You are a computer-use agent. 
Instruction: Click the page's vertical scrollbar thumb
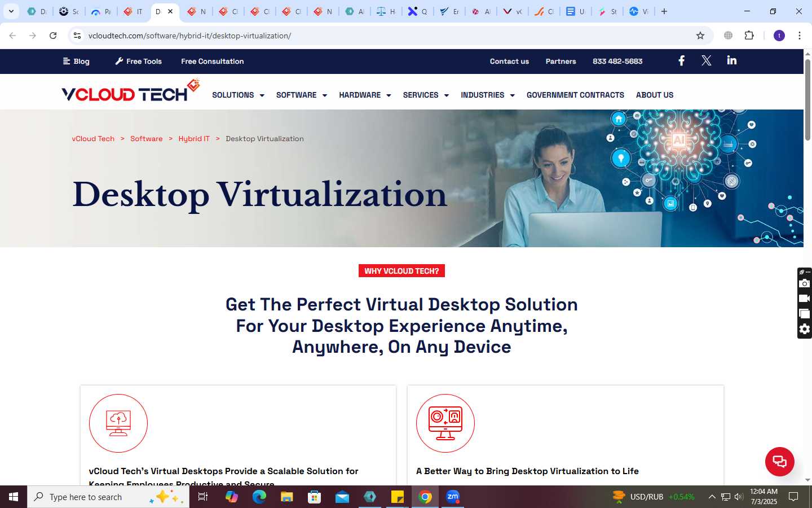tap(807, 99)
